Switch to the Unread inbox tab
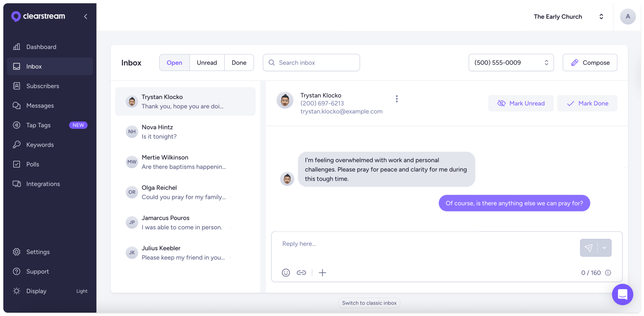Viewport: 644px width, 316px height. coord(207,63)
